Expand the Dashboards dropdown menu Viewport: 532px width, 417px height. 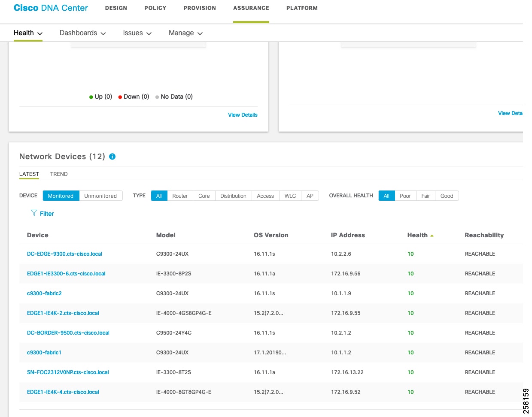coord(82,33)
